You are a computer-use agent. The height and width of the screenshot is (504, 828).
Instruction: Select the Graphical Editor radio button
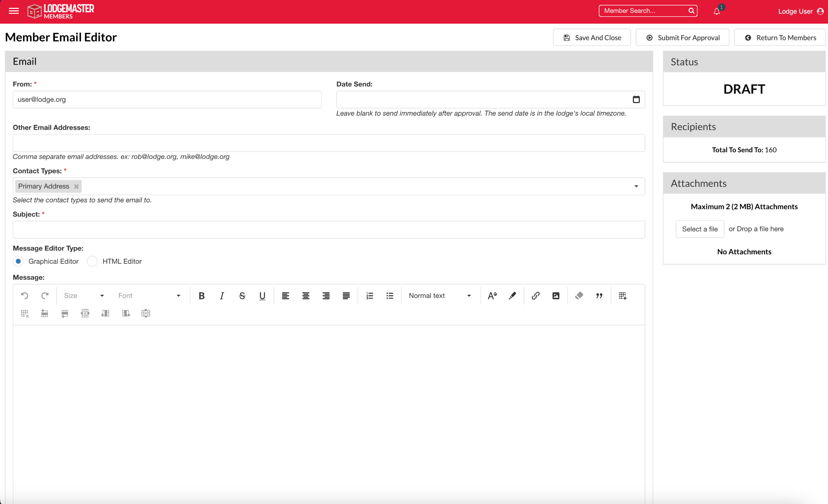(x=18, y=261)
